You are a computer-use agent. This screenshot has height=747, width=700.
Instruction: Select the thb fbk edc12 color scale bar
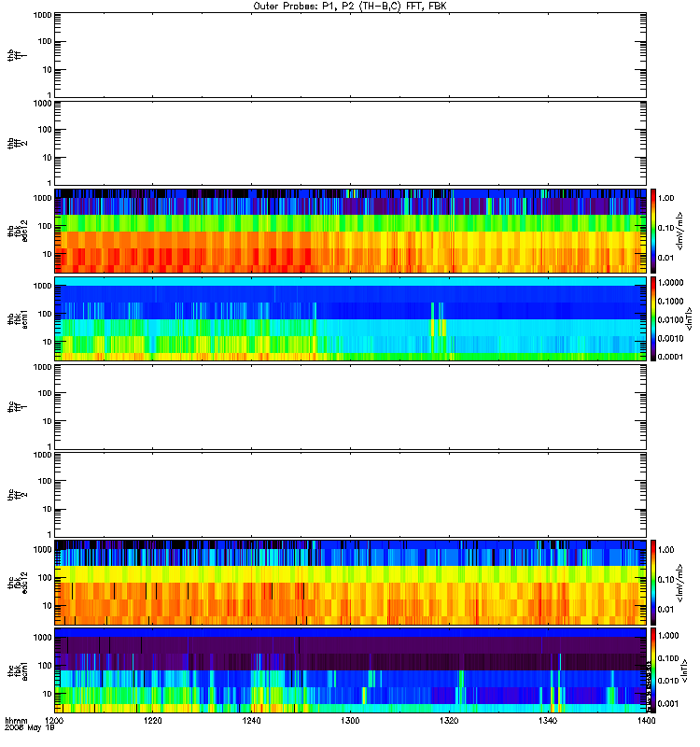(653, 231)
